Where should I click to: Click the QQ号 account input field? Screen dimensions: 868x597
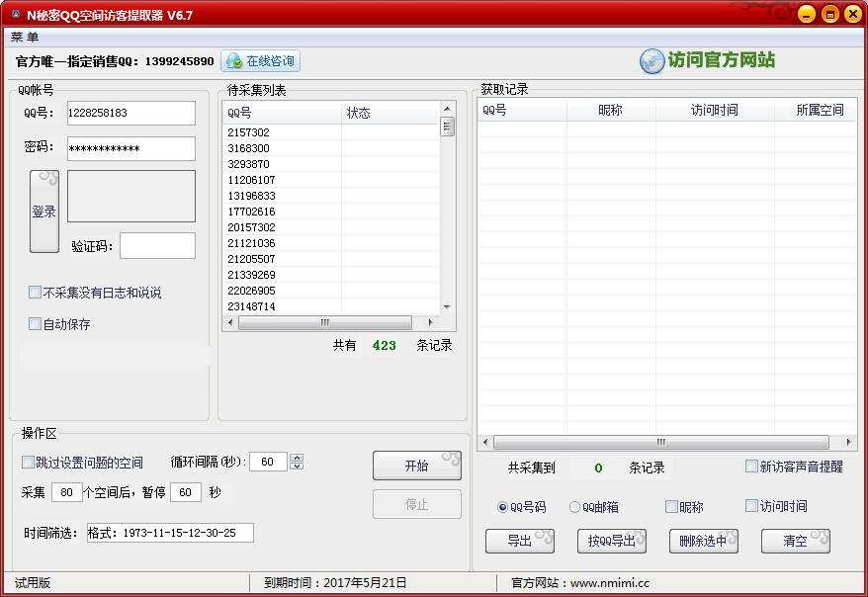[x=131, y=113]
